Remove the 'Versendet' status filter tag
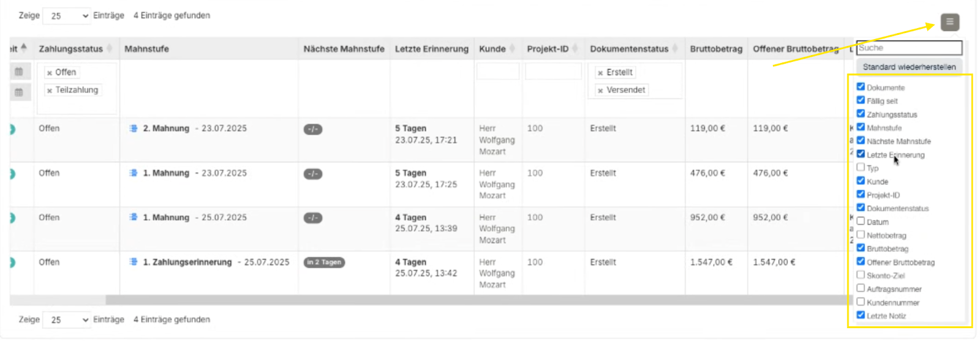Screen dimensions: 980x341 tap(600, 91)
